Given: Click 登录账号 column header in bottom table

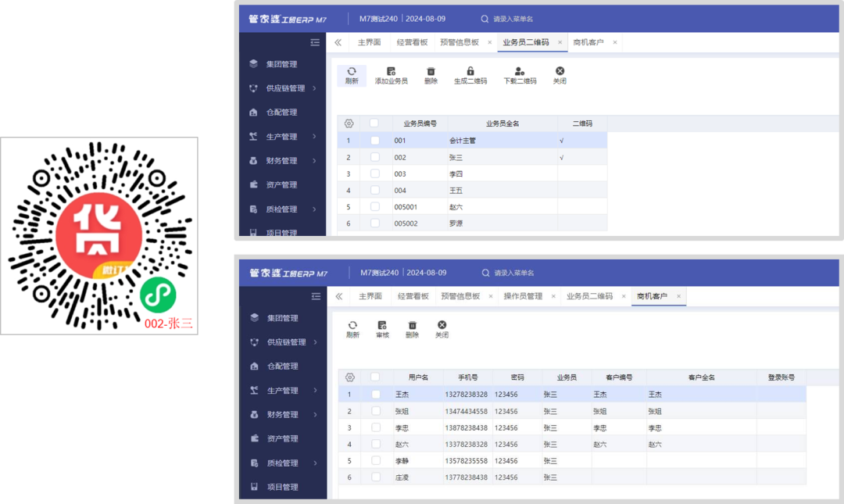Looking at the screenshot, I should 781,377.
